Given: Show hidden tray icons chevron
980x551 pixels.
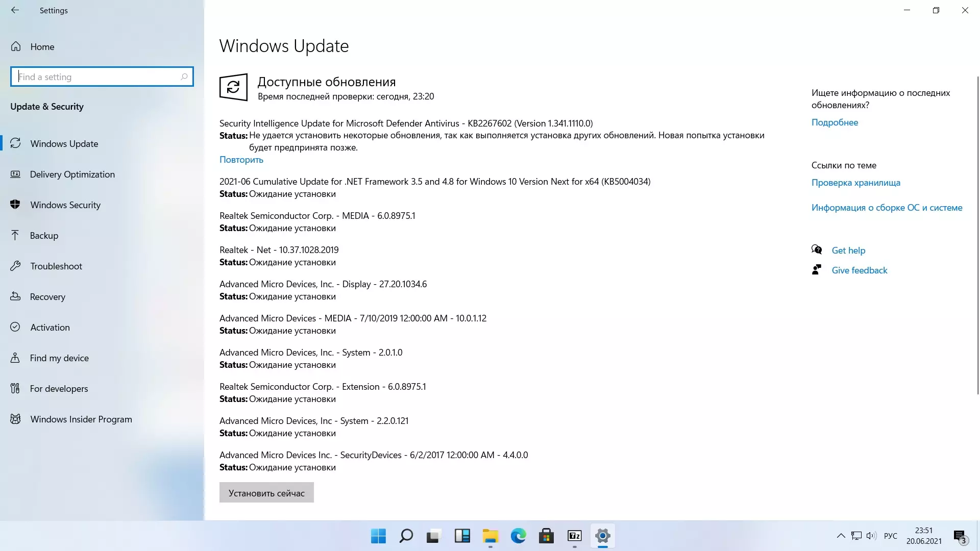Looking at the screenshot, I should coord(841,536).
